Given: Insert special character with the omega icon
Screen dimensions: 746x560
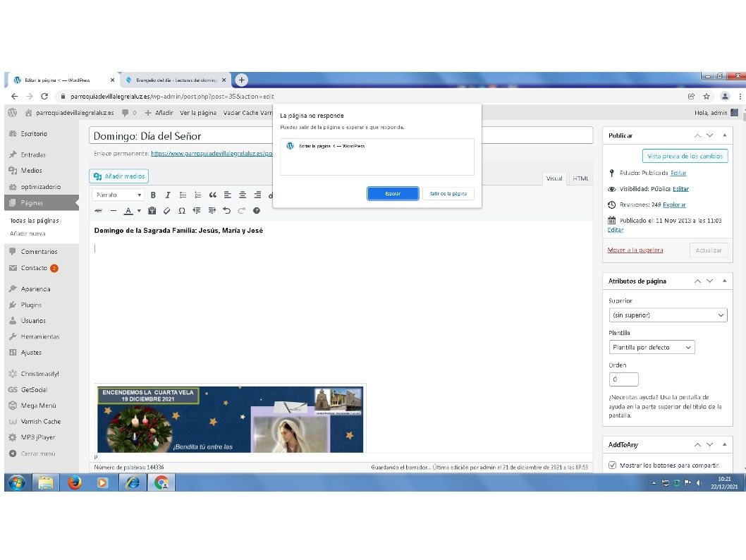Looking at the screenshot, I should (x=182, y=210).
